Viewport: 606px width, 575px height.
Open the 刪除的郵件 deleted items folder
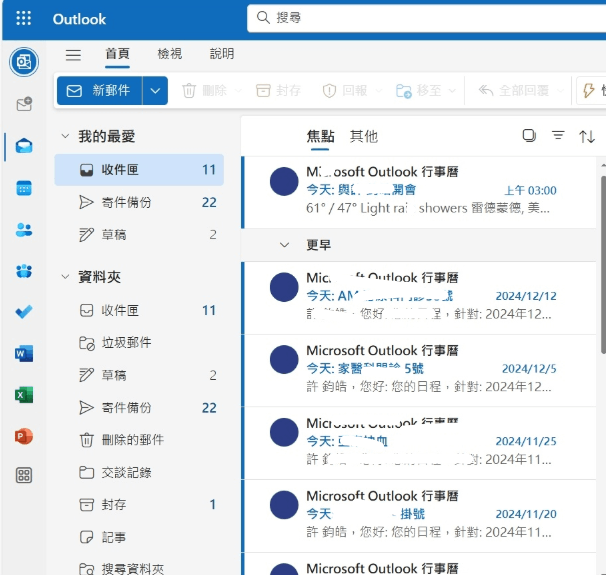139,440
